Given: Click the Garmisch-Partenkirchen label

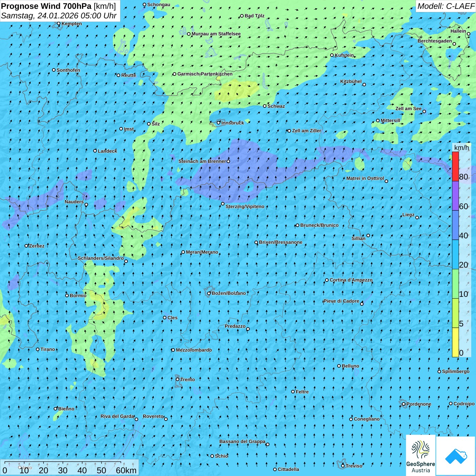Looking at the screenshot, I should click(205, 74).
